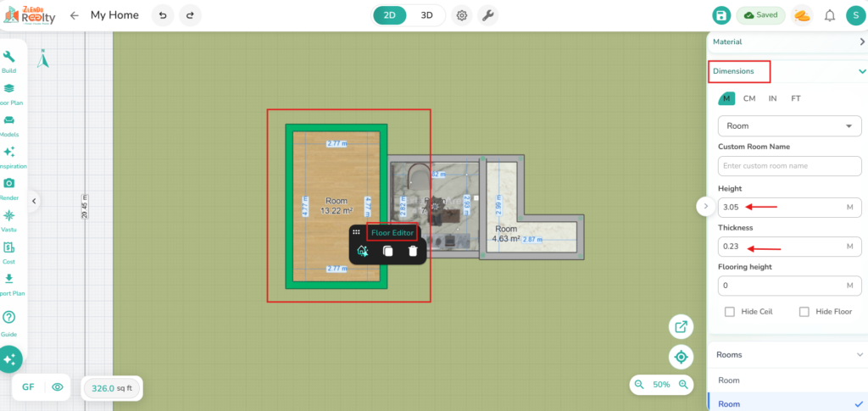Viewport: 868px width, 411px height.
Task: Collapse the Dimensions section
Action: click(x=861, y=72)
